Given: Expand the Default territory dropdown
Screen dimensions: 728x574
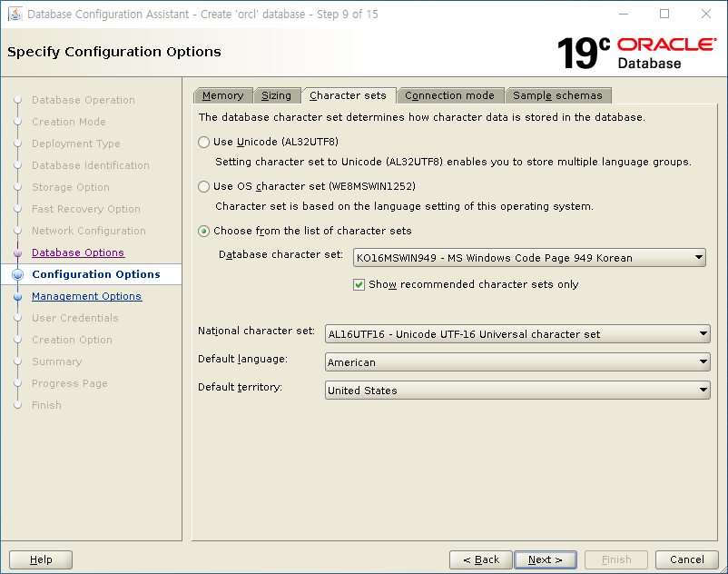Looking at the screenshot, I should pyautogui.click(x=517, y=391).
